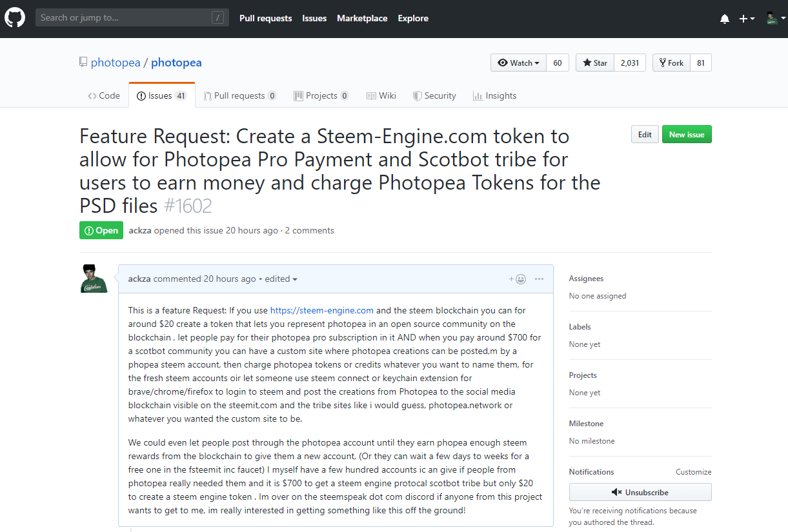788x532 pixels.
Task: Open the 2,031 stargazers count
Action: (x=630, y=63)
